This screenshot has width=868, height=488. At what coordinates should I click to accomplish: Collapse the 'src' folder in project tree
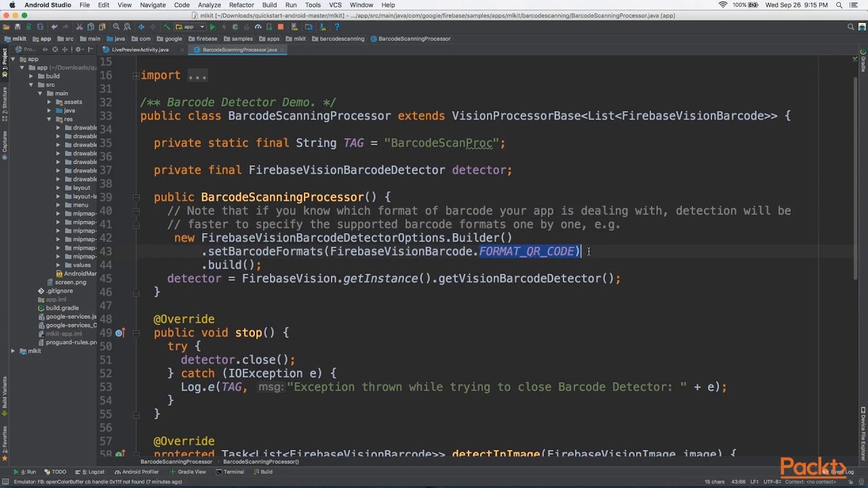point(31,85)
